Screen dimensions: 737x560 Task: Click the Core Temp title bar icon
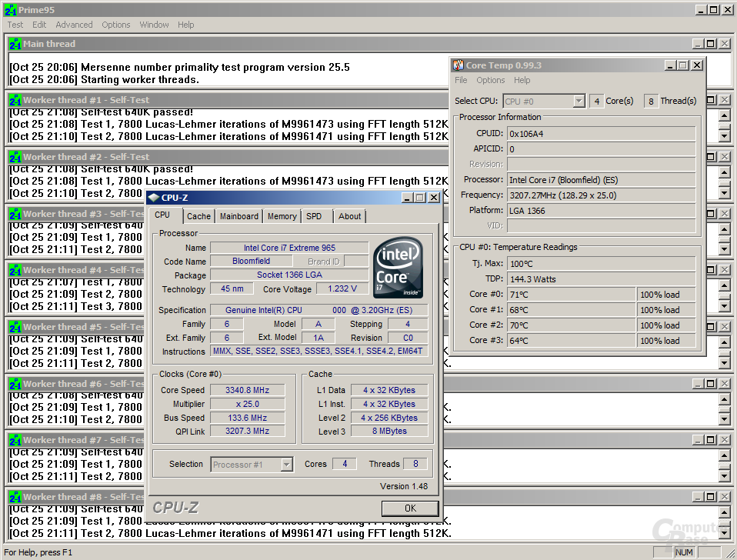point(459,65)
